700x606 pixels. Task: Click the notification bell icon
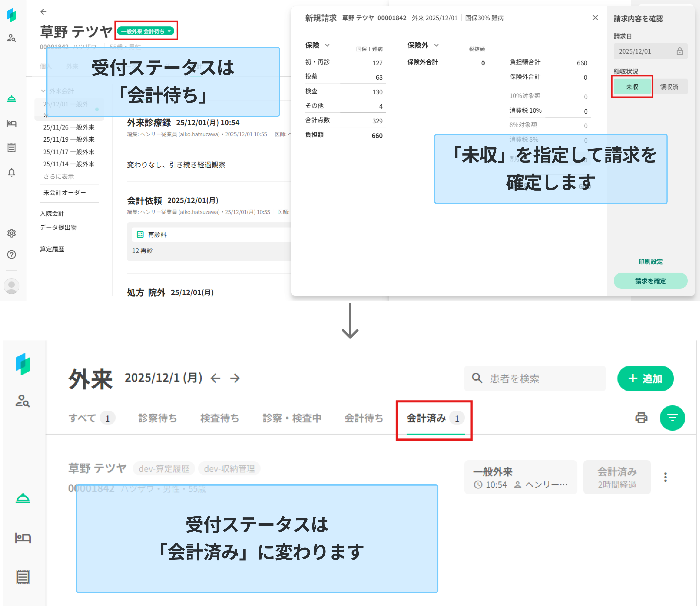point(11,173)
